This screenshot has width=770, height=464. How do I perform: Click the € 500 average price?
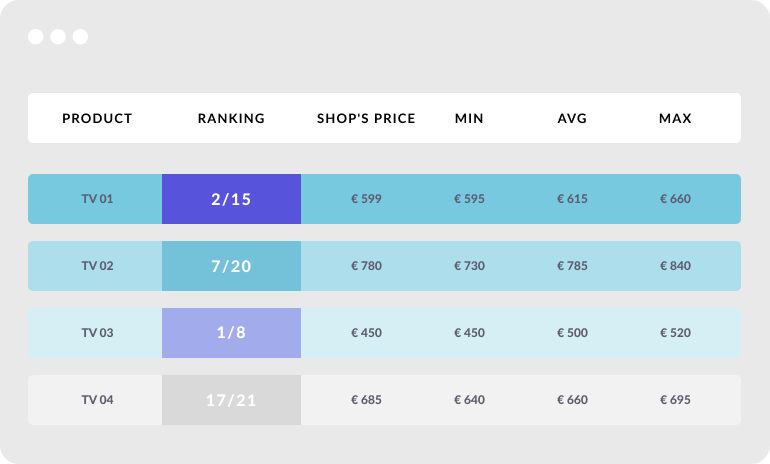coord(572,333)
